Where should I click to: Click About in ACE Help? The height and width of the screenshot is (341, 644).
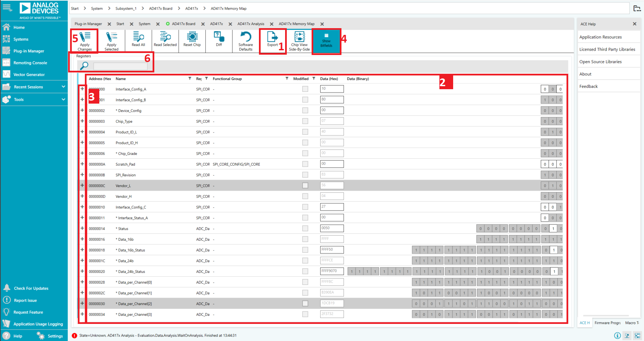point(585,74)
